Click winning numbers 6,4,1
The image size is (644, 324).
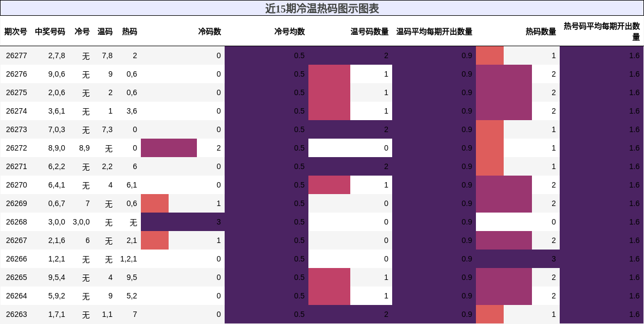57,185
